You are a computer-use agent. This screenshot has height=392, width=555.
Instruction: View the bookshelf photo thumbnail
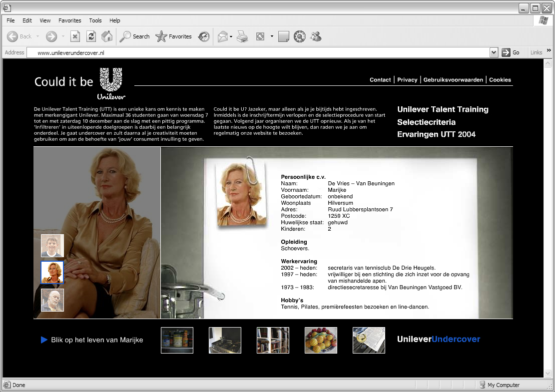(x=273, y=340)
